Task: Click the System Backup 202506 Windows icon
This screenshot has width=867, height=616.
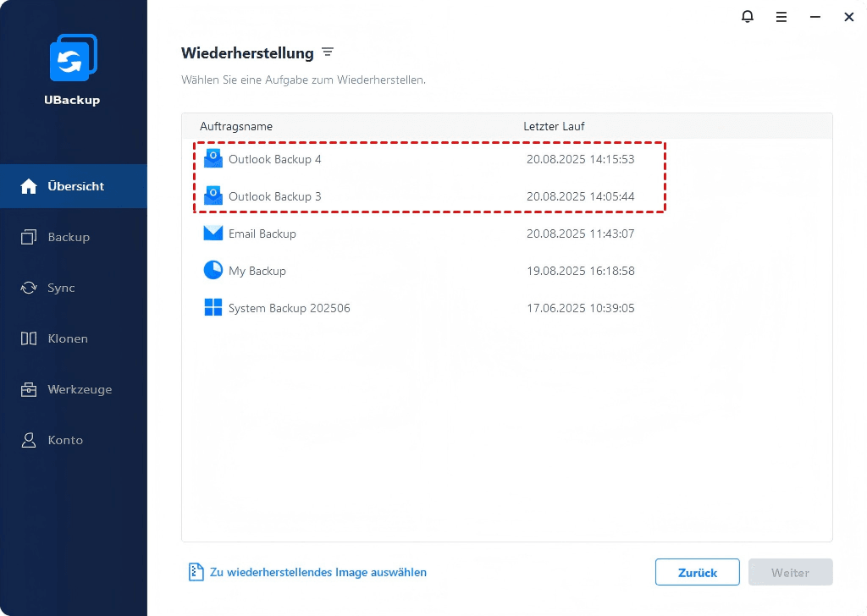Action: pyautogui.click(x=213, y=308)
